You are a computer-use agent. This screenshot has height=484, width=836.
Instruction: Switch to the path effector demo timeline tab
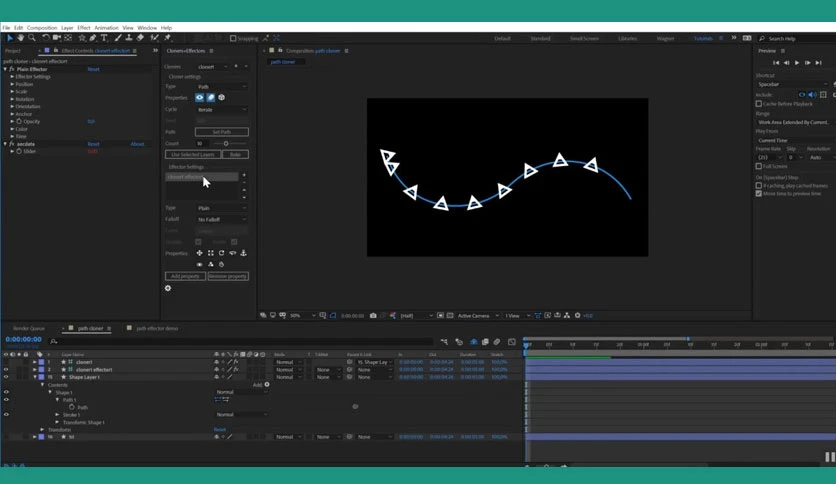point(156,328)
